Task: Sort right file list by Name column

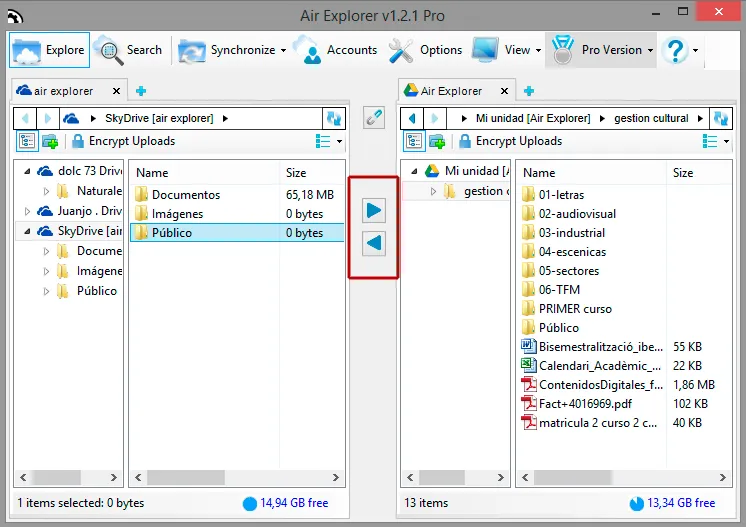Action: coord(592,173)
